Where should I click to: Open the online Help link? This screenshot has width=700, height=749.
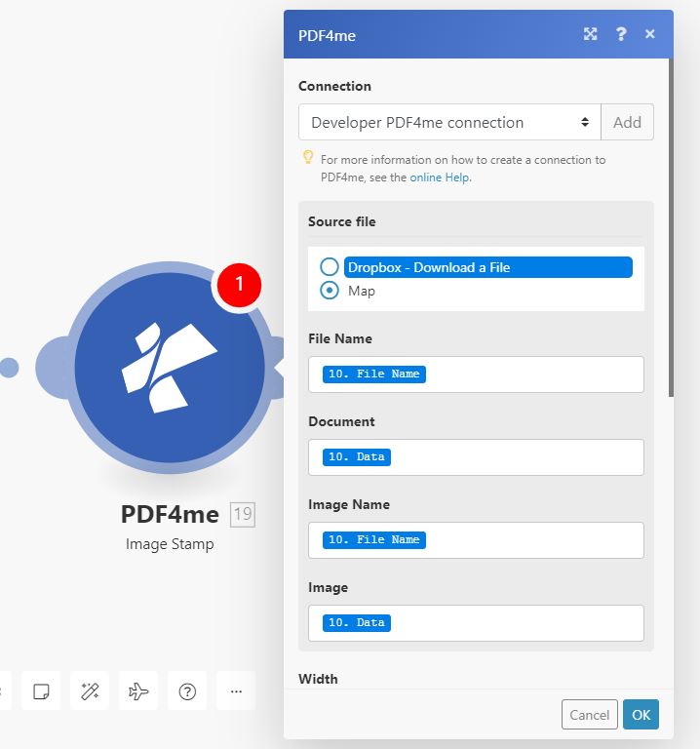click(x=440, y=177)
